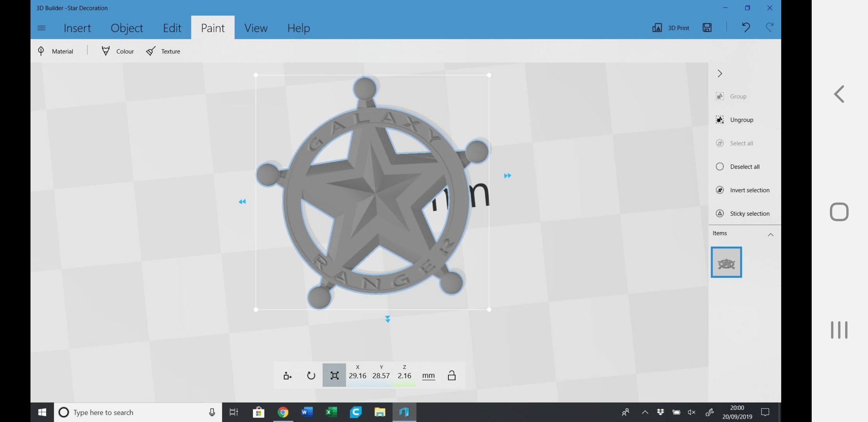Screen dimensions: 868x422
Task: Collapse the Items section
Action: pyautogui.click(x=770, y=234)
